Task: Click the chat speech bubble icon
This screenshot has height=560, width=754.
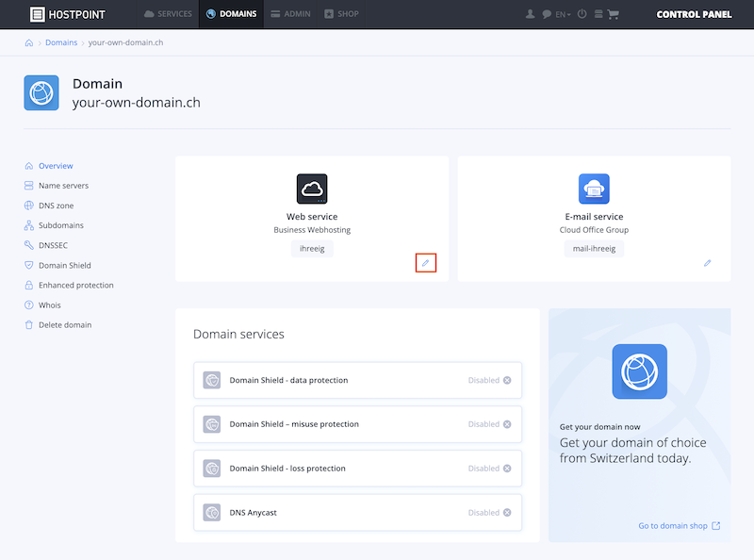Action: [x=547, y=14]
